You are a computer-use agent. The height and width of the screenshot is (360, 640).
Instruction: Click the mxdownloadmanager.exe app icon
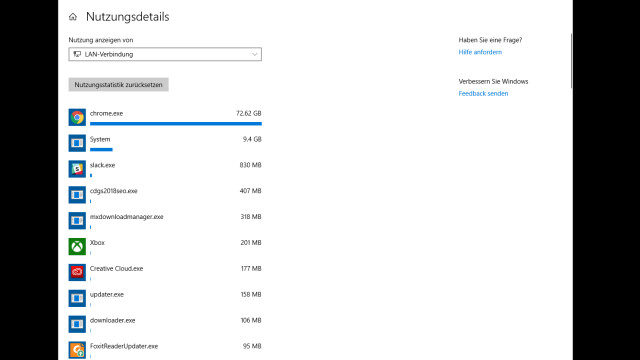pyautogui.click(x=77, y=221)
